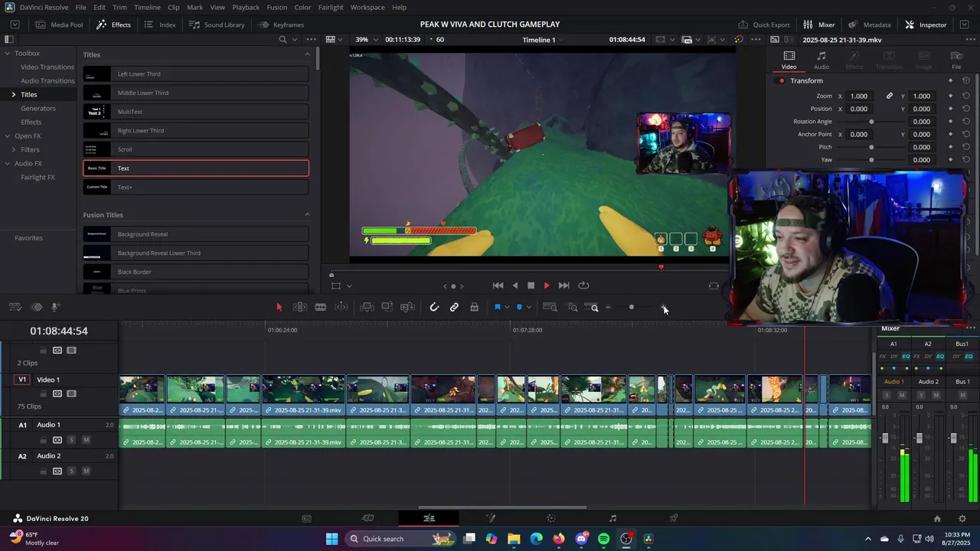Open the Metadata panel
Screen dimensions: 980x551
pos(869,24)
